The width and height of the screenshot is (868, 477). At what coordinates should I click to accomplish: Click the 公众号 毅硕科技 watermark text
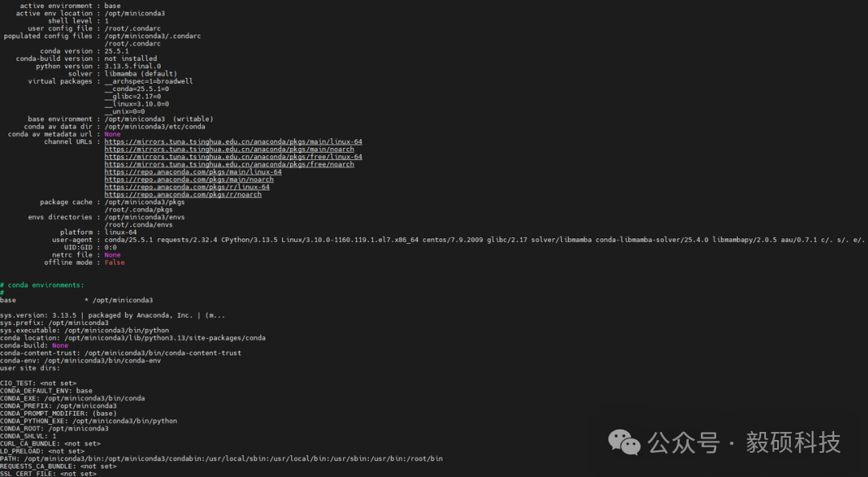[x=744, y=442]
